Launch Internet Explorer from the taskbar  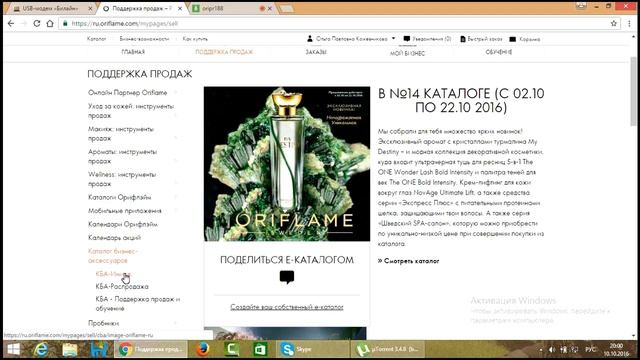(x=41, y=350)
